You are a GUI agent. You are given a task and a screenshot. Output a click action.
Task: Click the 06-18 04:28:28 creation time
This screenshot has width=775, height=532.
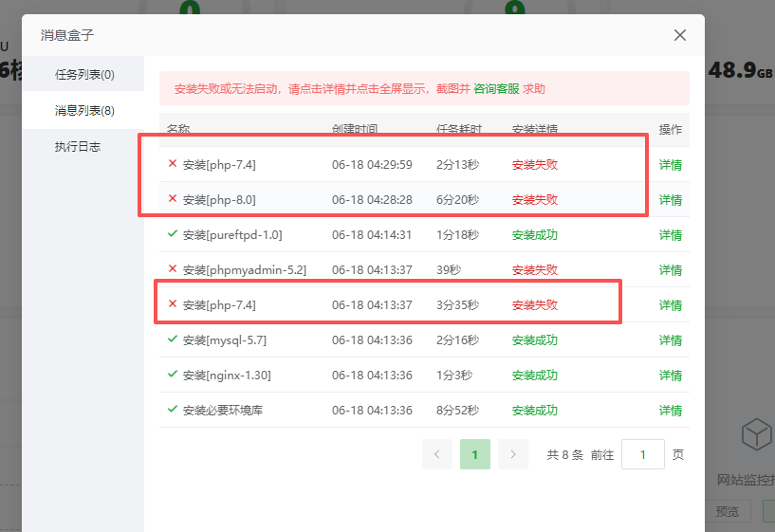[372, 200]
